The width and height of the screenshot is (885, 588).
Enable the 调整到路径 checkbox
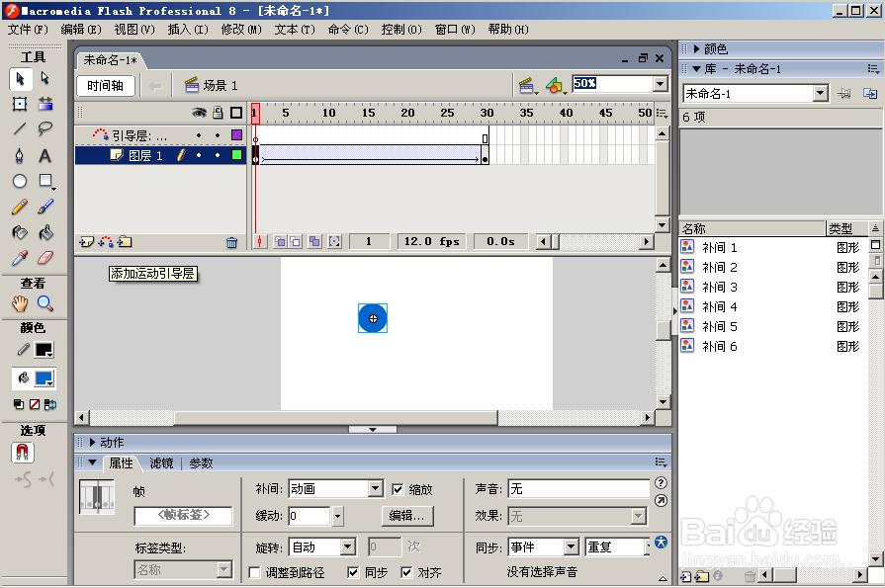[x=254, y=572]
